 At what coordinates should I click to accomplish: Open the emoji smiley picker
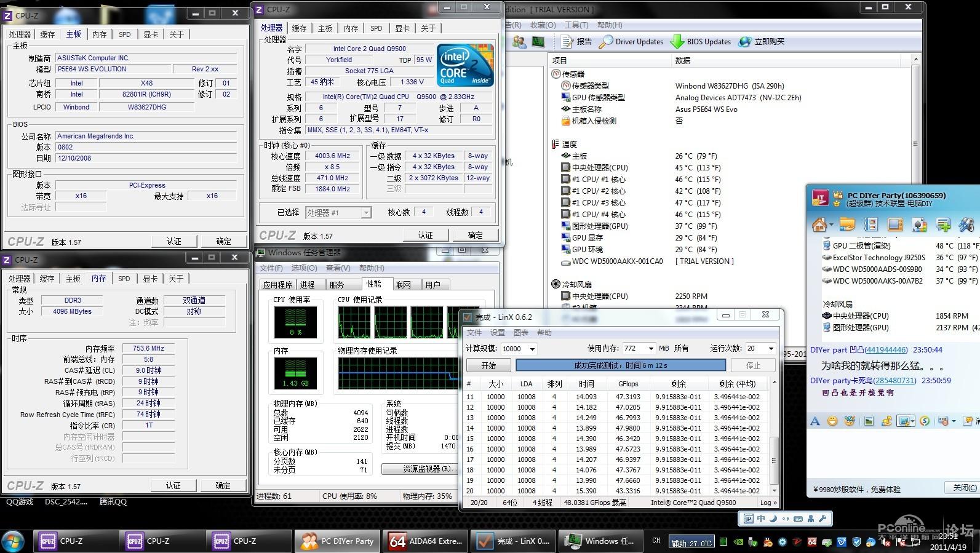pyautogui.click(x=832, y=421)
